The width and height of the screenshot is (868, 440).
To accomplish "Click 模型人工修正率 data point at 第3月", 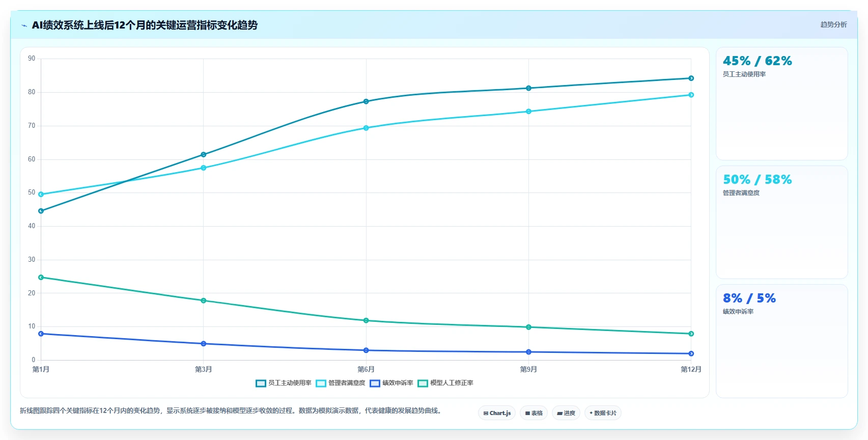I will 204,300.
